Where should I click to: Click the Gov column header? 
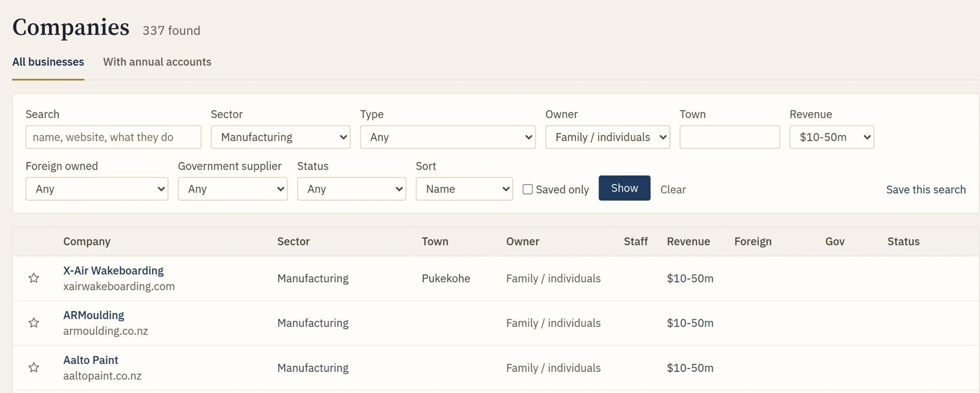(x=835, y=242)
